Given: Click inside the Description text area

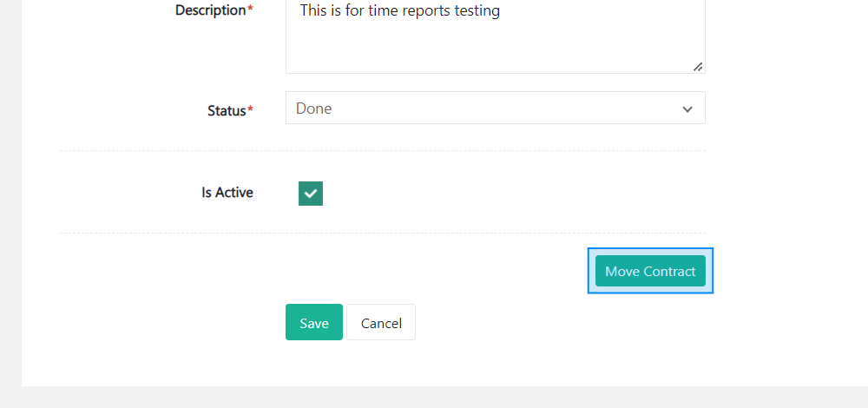Looking at the screenshot, I should (x=495, y=43).
